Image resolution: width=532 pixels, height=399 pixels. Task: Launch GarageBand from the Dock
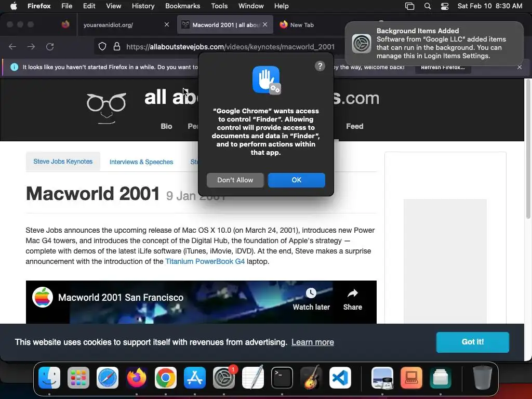point(311,378)
